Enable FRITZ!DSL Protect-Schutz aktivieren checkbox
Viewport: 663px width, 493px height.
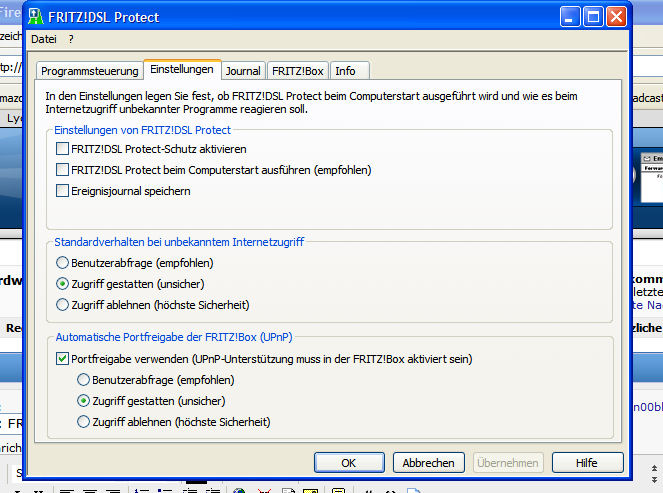click(x=62, y=149)
